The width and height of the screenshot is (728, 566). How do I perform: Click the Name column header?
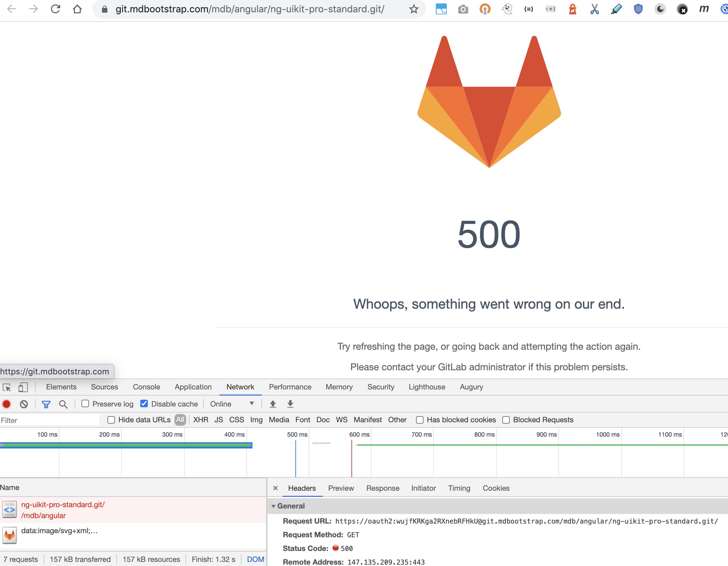[x=133, y=488]
